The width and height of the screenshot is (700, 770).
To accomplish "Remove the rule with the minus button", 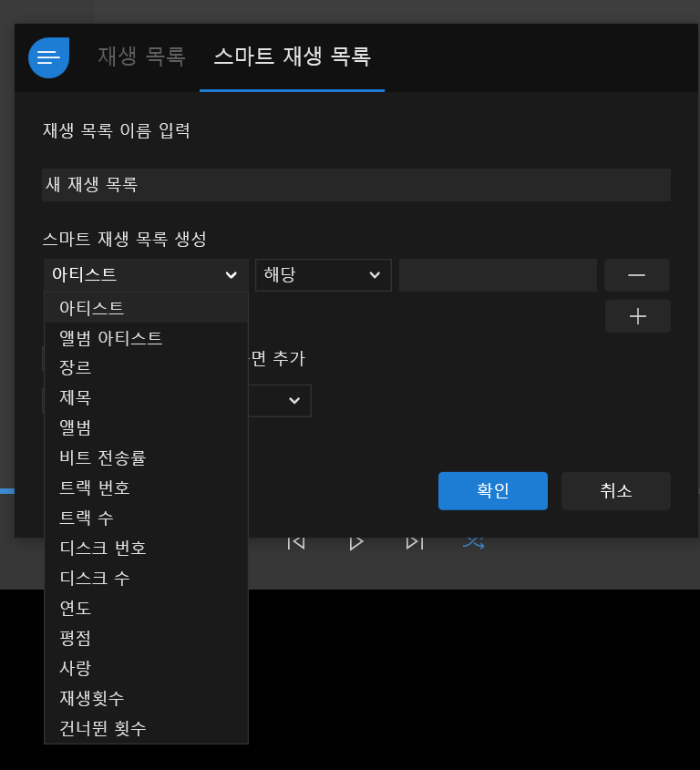I will (636, 275).
